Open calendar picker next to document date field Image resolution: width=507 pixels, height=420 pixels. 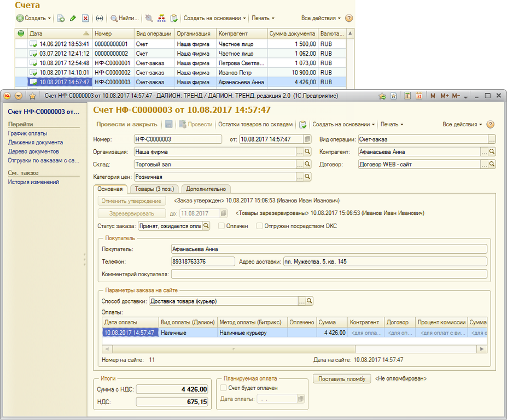click(307, 139)
